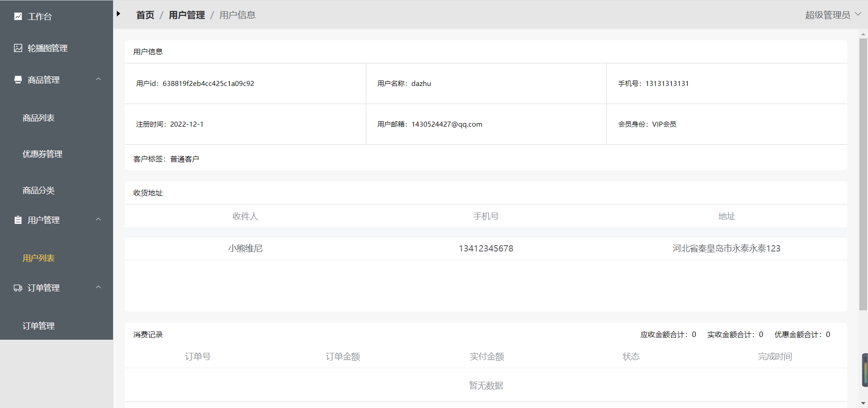The width and height of the screenshot is (868, 408).
Task: Click the 订单号 column header
Action: (x=198, y=356)
